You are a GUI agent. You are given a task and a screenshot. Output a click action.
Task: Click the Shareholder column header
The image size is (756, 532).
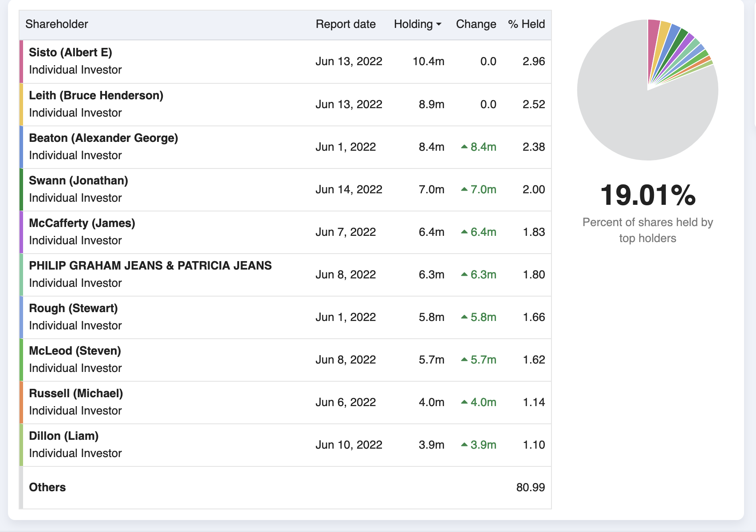tap(57, 24)
